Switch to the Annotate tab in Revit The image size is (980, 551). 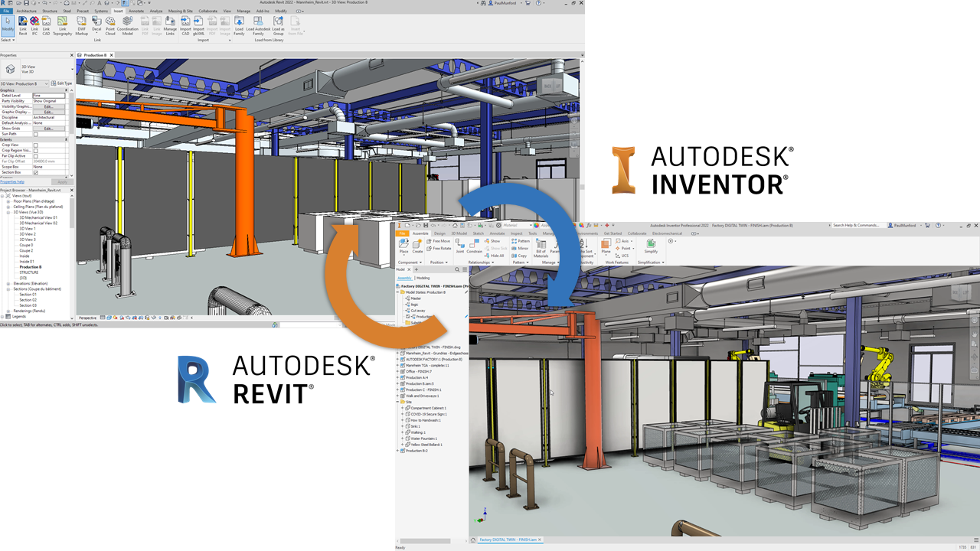(x=136, y=11)
